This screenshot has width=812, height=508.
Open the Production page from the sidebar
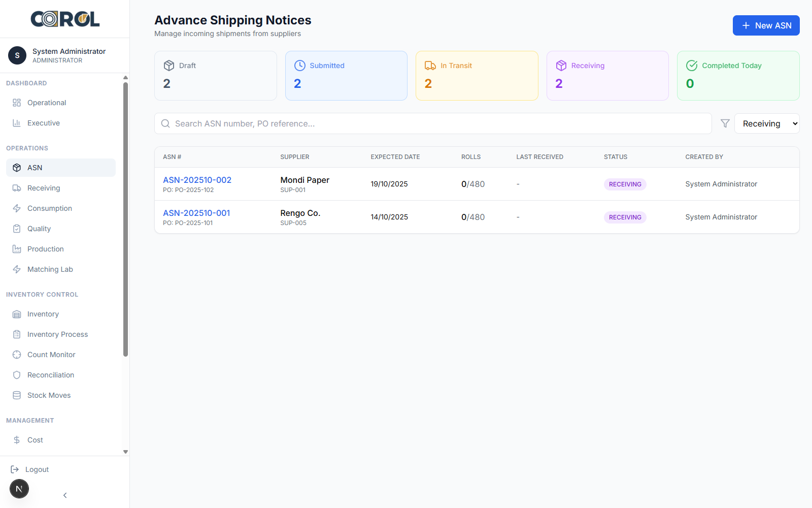[45, 249]
